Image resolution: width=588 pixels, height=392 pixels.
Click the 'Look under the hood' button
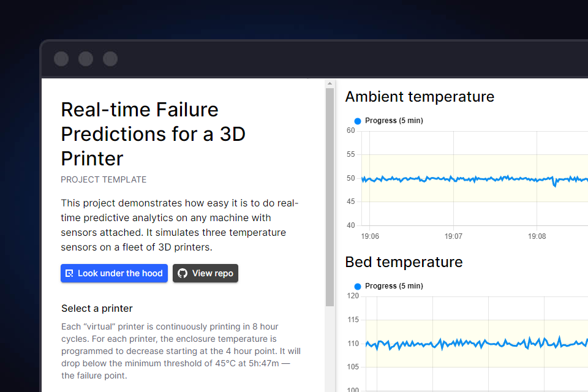point(114,273)
